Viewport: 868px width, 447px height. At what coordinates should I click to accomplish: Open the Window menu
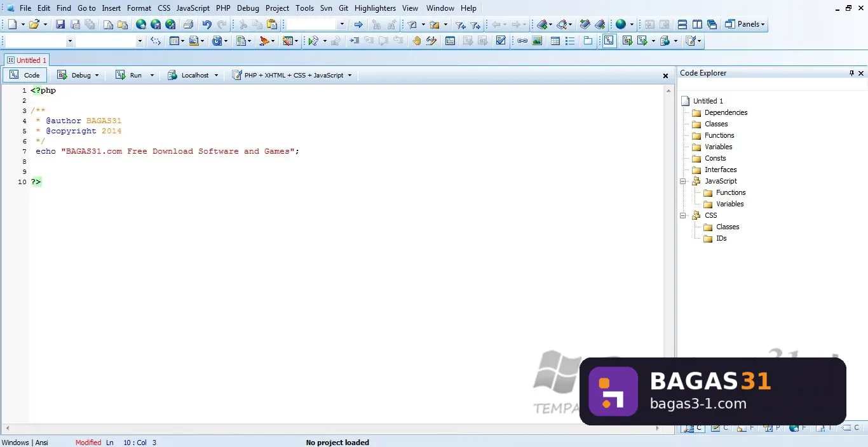440,8
